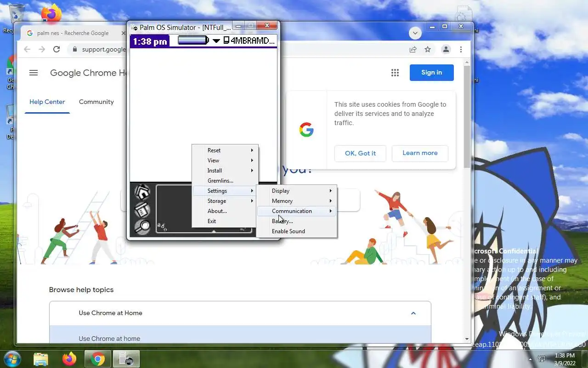This screenshot has height=368, width=588.
Task: Click the Sign in button
Action: point(431,73)
